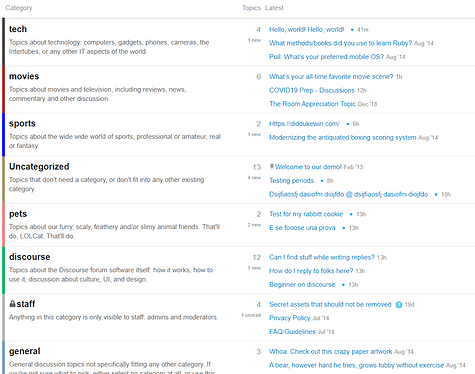
Task: Open 'Secret assets that should not be removed'
Action: click(330, 305)
